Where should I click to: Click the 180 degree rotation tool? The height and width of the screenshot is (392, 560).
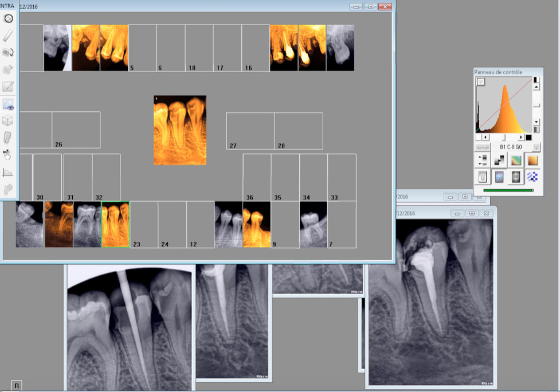[8, 52]
